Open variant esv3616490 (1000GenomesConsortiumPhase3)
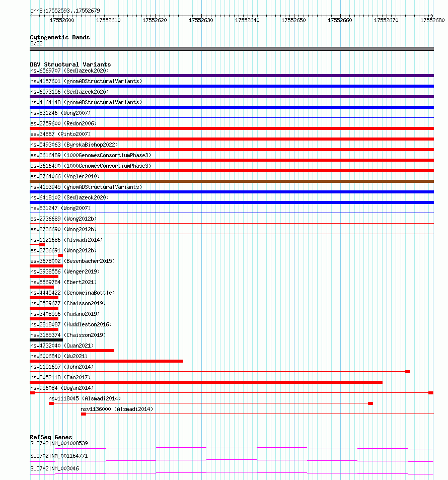 [91, 166]
